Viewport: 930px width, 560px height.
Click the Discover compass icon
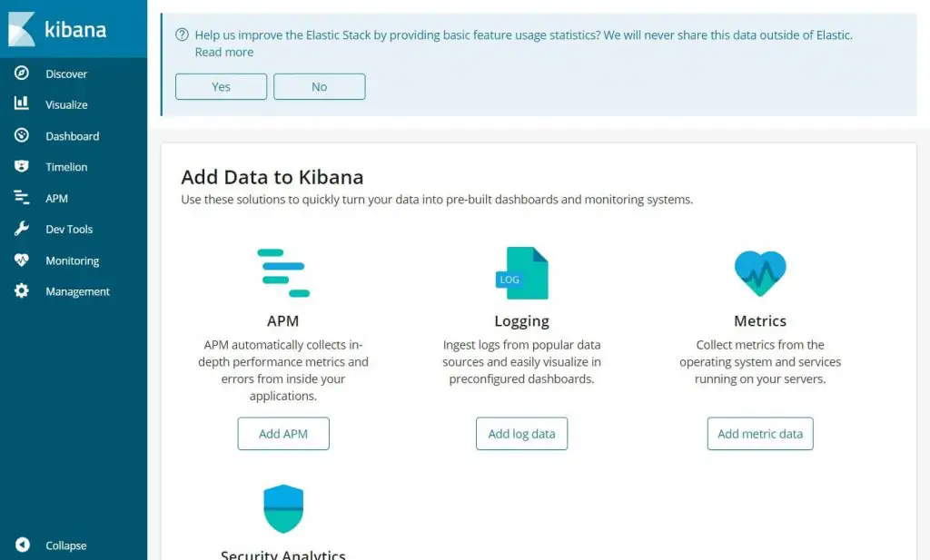[22, 73]
